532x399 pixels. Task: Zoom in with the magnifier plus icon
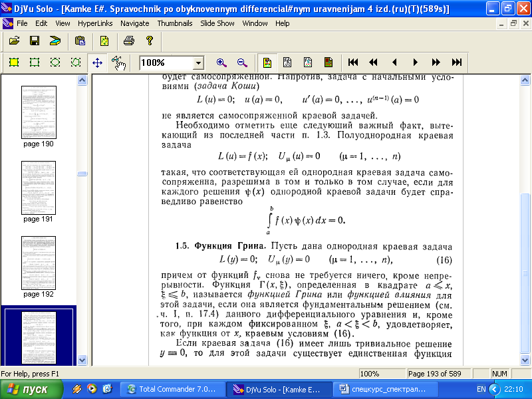click(221, 63)
